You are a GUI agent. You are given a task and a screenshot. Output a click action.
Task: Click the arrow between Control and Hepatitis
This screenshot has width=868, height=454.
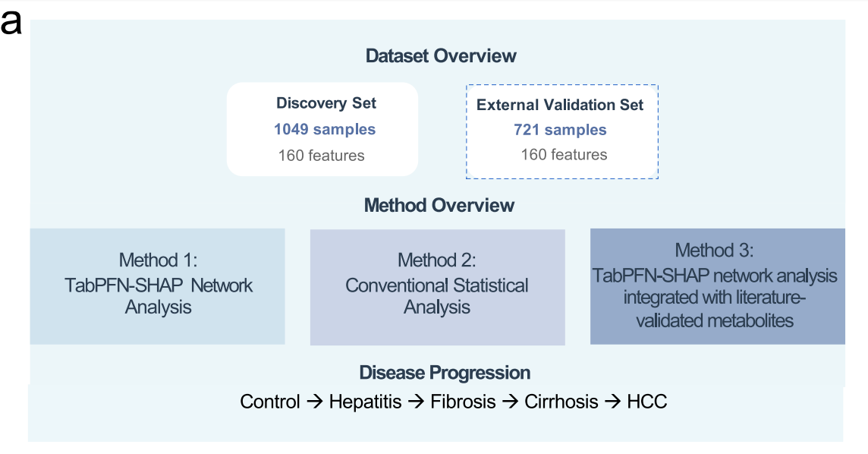coord(314,402)
